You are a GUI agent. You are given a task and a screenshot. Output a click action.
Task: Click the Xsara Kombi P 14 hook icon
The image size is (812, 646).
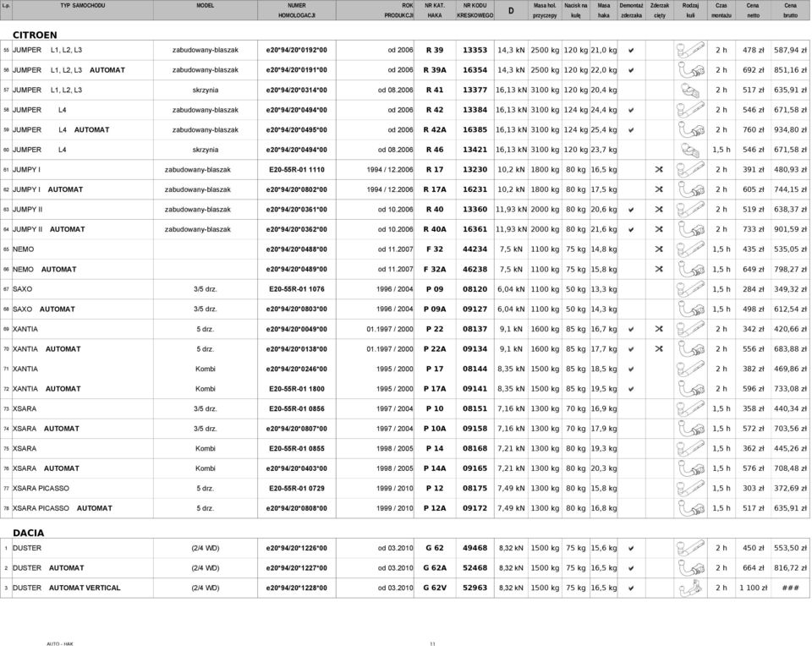tap(690, 449)
